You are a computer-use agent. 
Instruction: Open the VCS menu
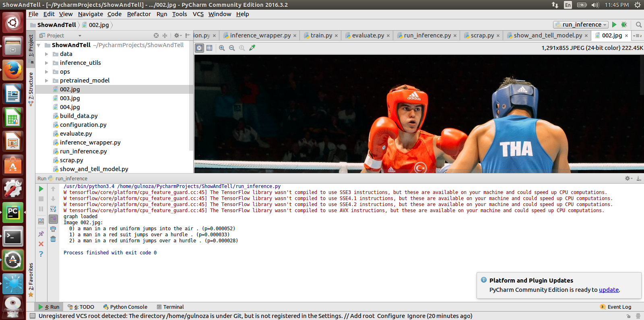pos(198,14)
